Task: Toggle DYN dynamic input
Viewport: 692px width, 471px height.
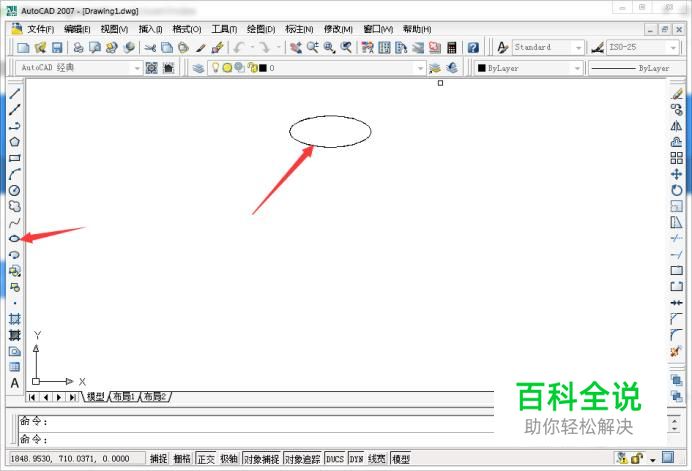Action: (356, 459)
